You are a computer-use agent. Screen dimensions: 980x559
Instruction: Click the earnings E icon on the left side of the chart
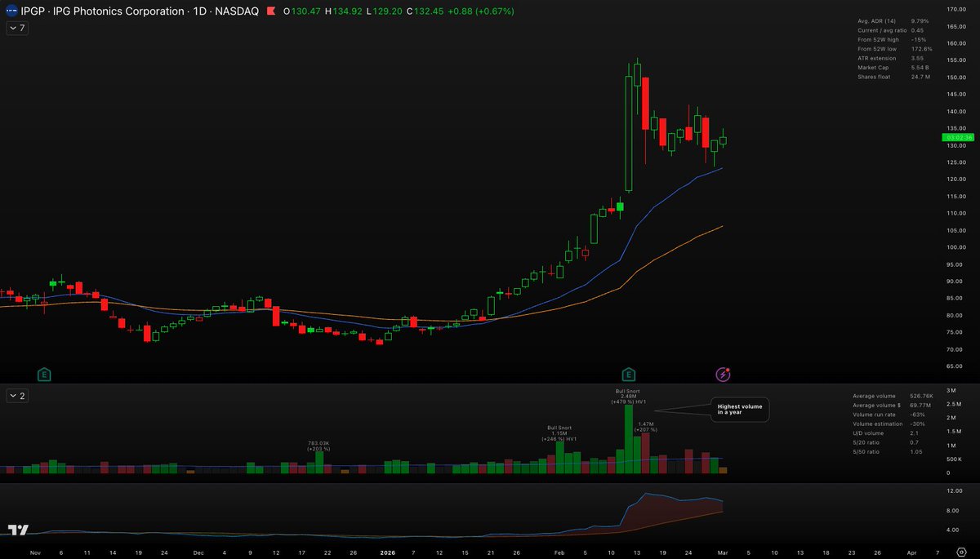click(x=42, y=374)
